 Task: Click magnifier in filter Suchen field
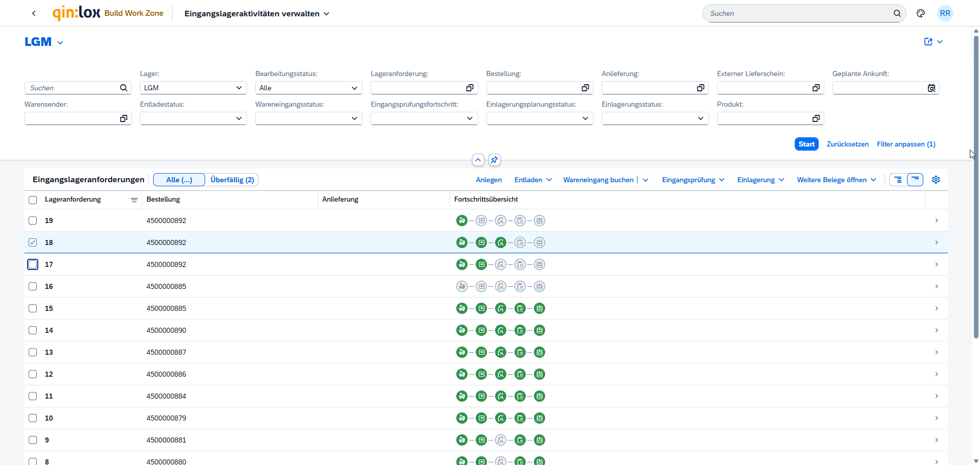(124, 88)
